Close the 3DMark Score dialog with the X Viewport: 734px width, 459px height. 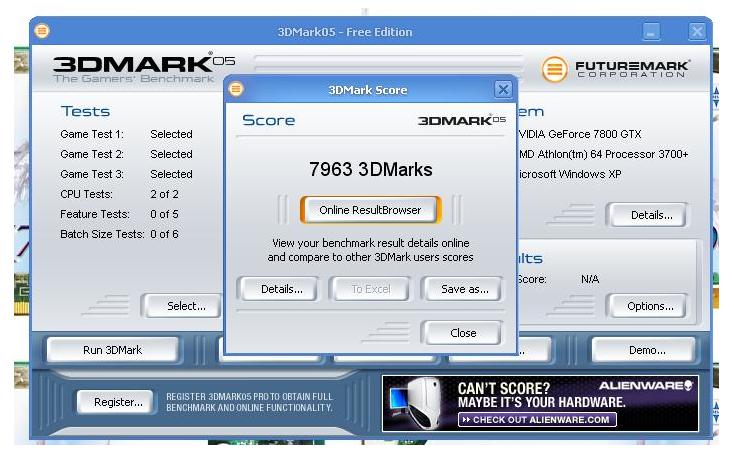tap(503, 89)
